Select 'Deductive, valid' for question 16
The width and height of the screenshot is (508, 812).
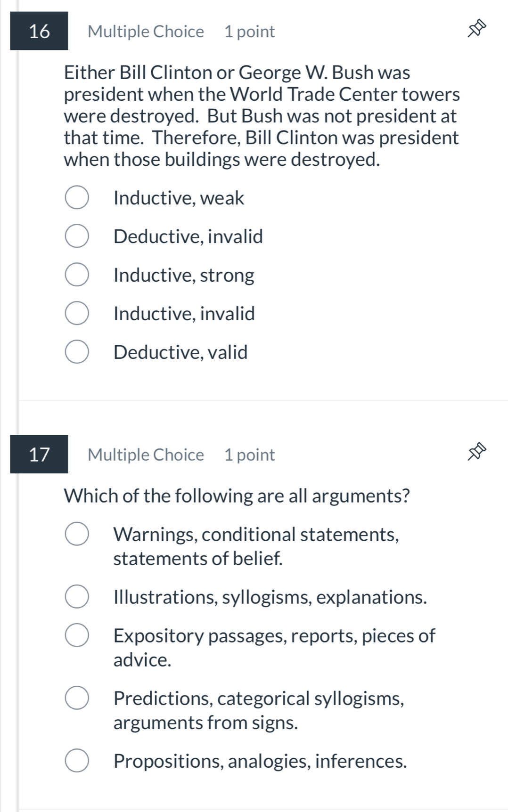(x=77, y=352)
